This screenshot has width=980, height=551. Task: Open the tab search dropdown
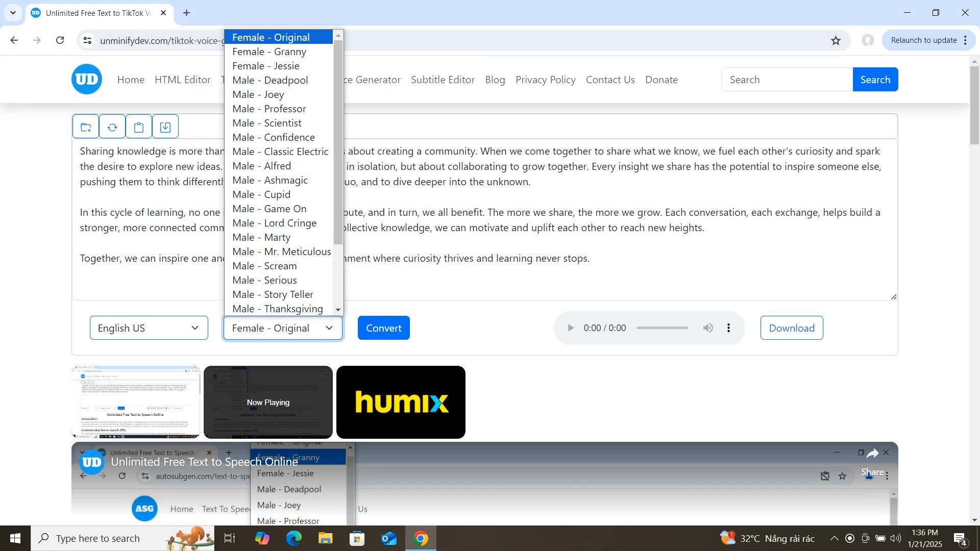(x=13, y=13)
